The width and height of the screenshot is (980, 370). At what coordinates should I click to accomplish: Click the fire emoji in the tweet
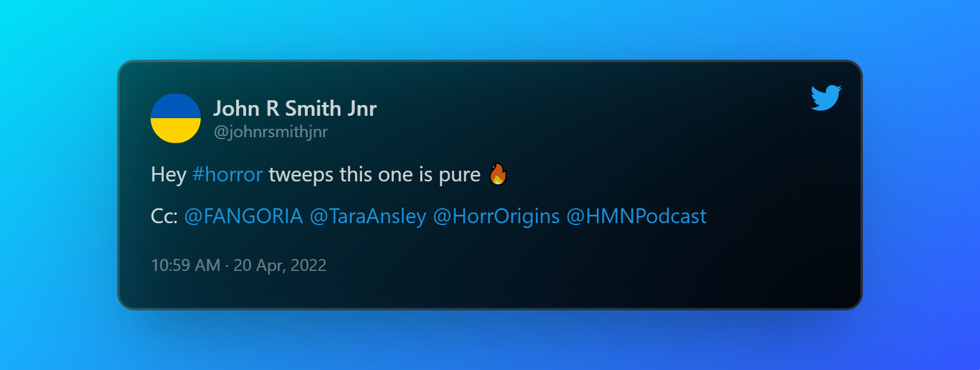click(498, 174)
